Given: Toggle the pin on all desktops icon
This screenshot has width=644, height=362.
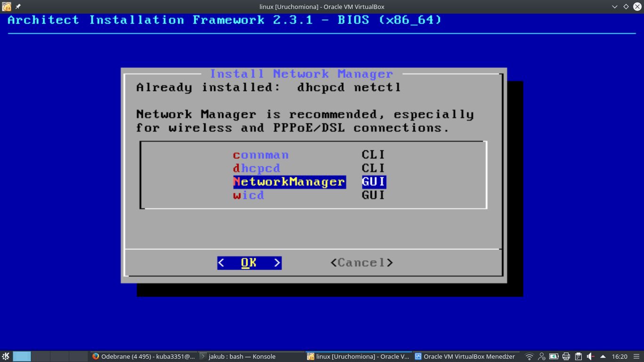Looking at the screenshot, I should (x=18, y=7).
